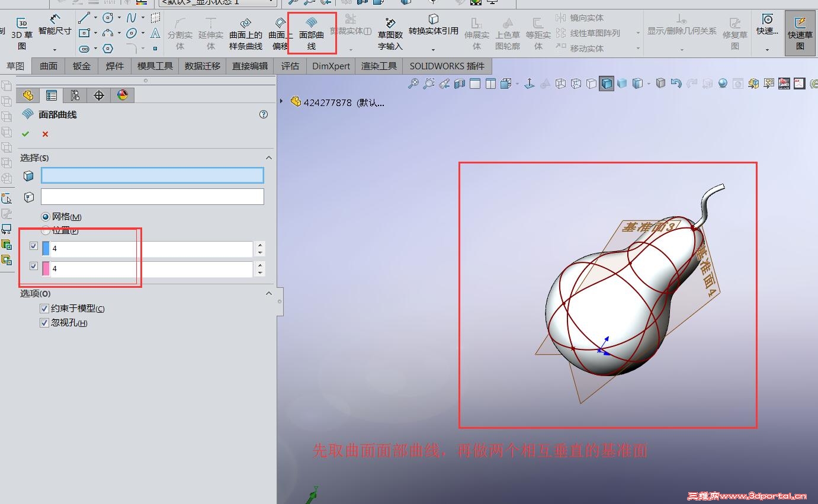Open the DisplayManager appearance tab

(123, 95)
